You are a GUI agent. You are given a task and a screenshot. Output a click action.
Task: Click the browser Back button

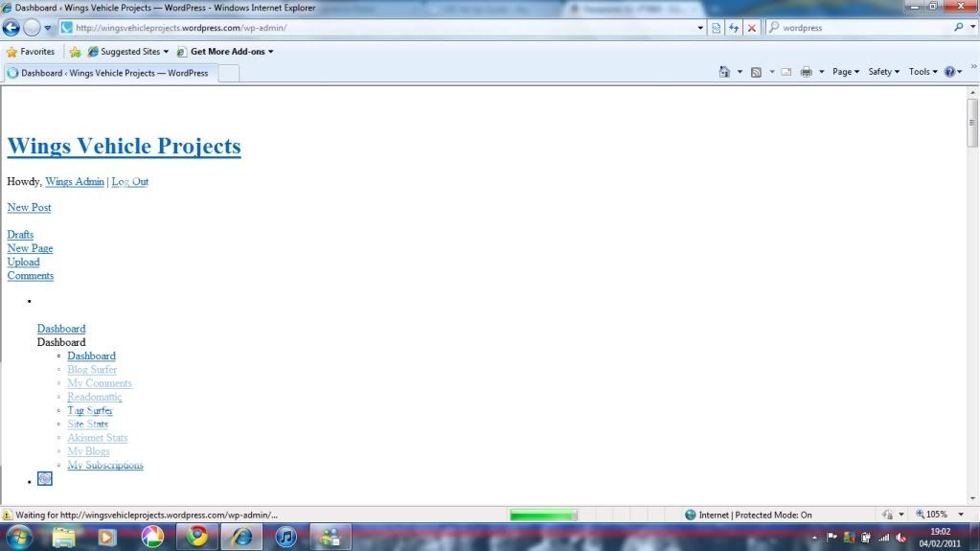[x=11, y=28]
